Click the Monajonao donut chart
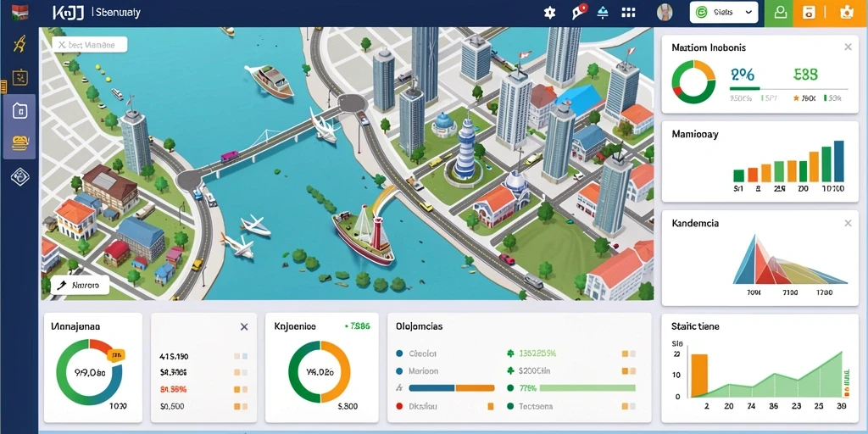The image size is (868, 434). click(x=89, y=372)
